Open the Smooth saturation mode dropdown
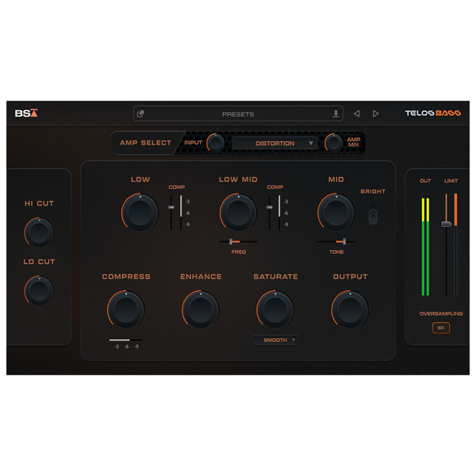 (x=274, y=340)
